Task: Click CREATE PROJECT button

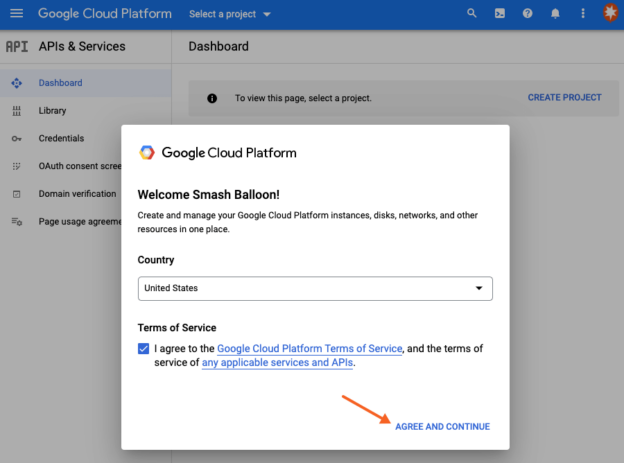Action: pyautogui.click(x=564, y=98)
